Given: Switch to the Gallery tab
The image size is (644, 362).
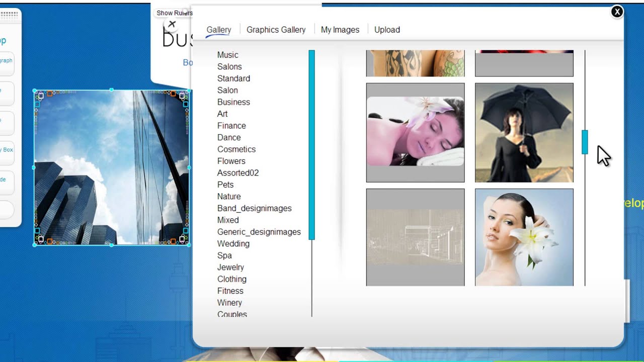Looking at the screenshot, I should 219,30.
